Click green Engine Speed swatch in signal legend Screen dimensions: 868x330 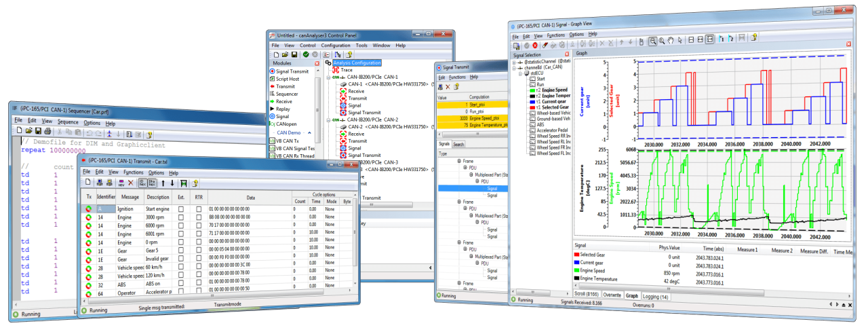[x=576, y=270]
